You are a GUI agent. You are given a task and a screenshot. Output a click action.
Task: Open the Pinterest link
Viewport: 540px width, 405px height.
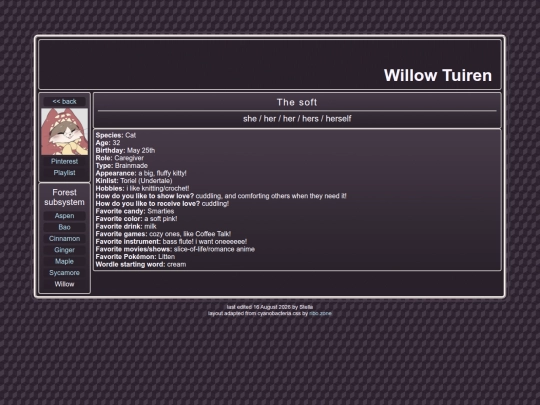click(x=64, y=162)
